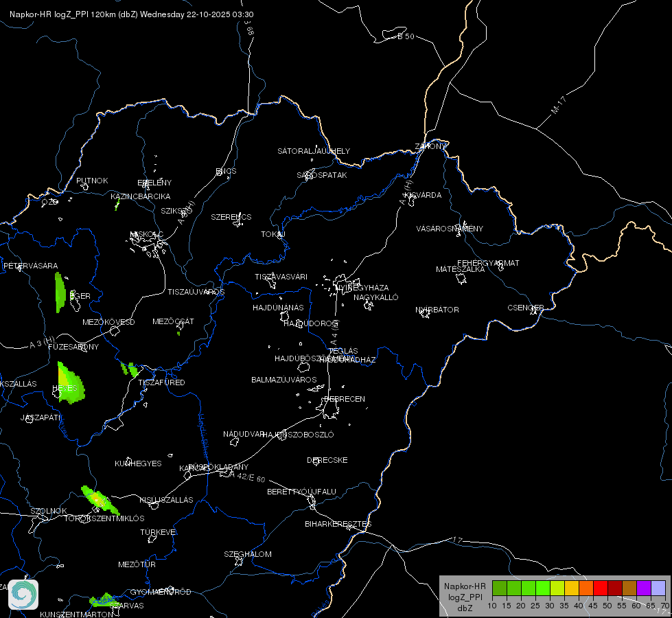Image resolution: width=672 pixels, height=618 pixels.
Task: Select the 65-70 dBZ lavender legend swatch
Action: tap(658, 588)
